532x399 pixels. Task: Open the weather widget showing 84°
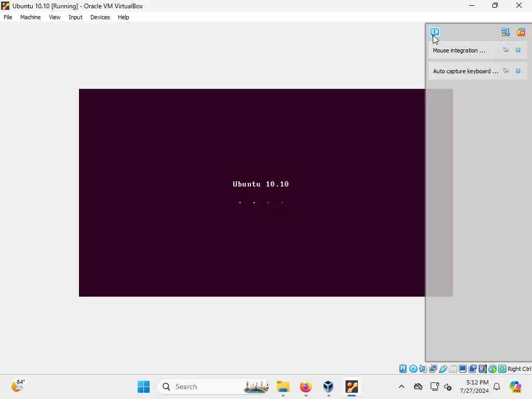(x=18, y=387)
